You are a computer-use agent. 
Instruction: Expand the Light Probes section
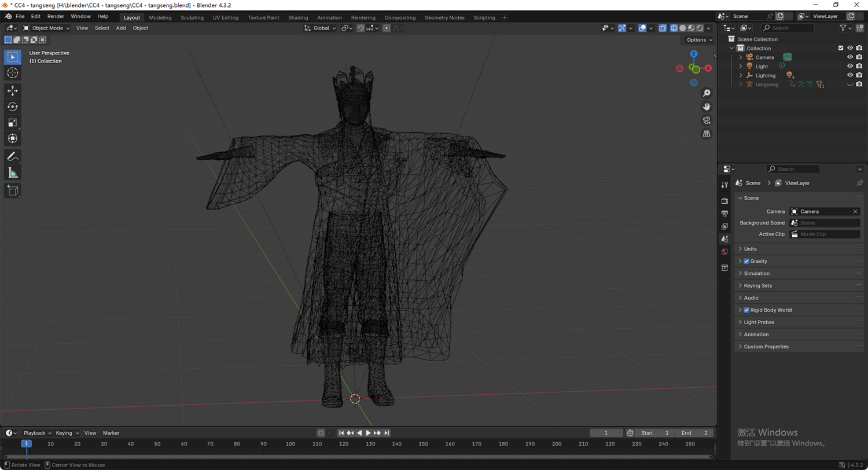coord(759,322)
